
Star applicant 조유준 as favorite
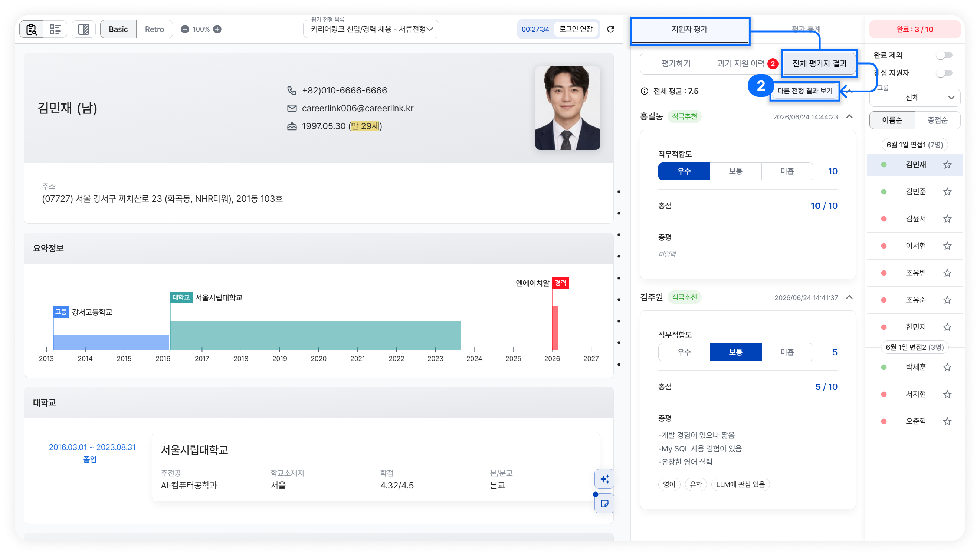pos(947,300)
